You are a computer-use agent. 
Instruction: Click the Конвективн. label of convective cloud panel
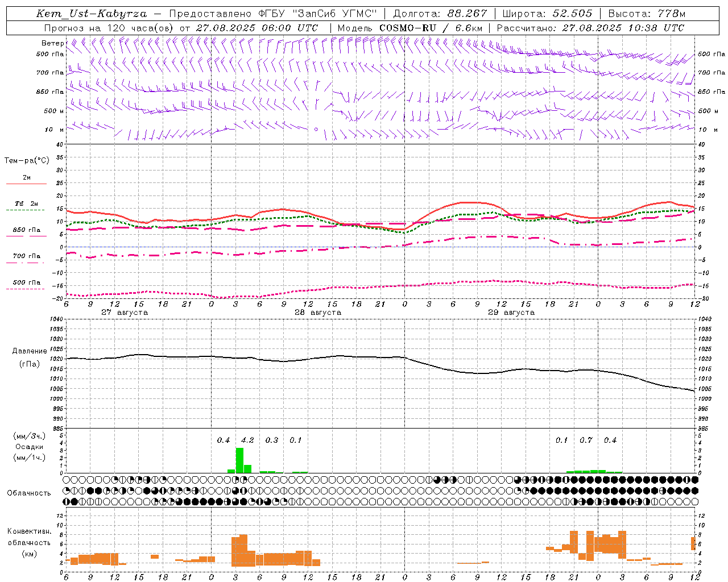tap(30, 531)
